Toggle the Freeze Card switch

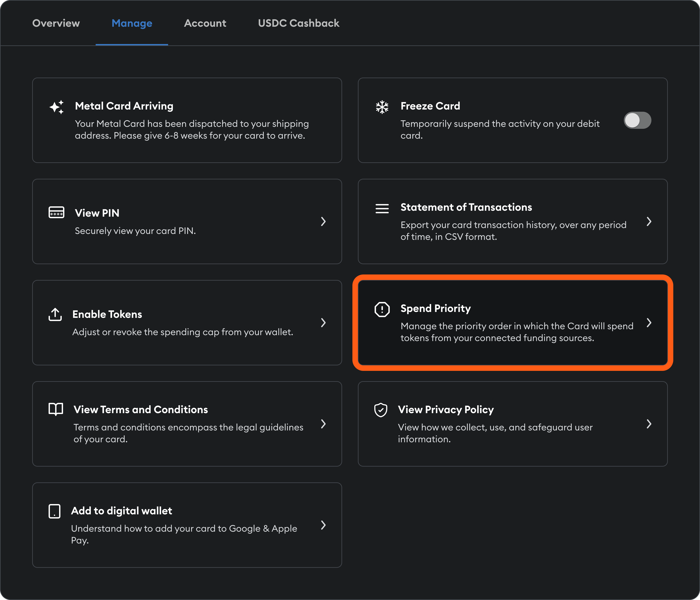click(637, 120)
